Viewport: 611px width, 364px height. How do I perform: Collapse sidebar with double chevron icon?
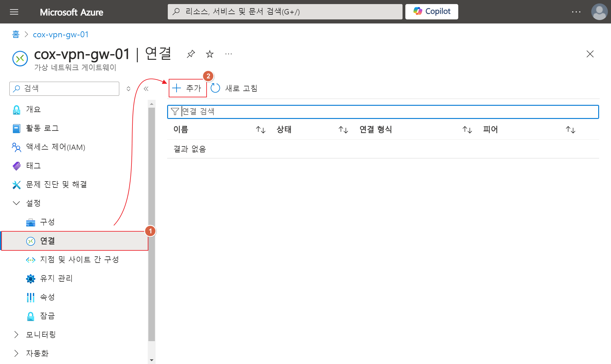[146, 89]
